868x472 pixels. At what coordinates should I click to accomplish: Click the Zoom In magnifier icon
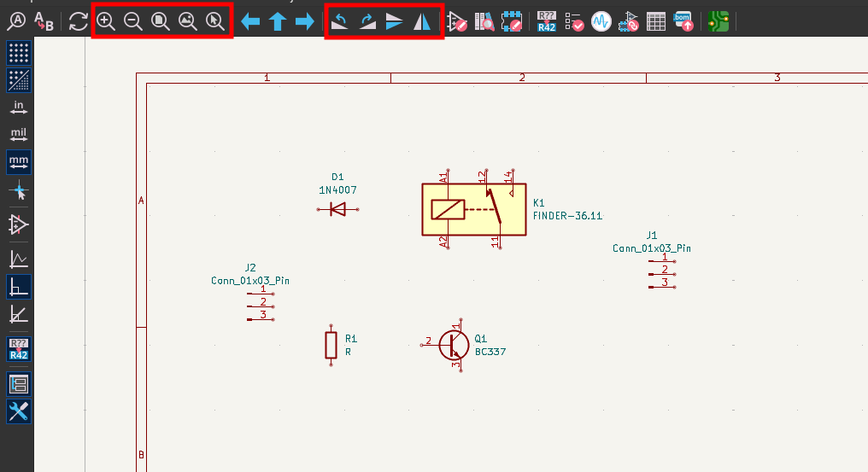click(x=106, y=22)
